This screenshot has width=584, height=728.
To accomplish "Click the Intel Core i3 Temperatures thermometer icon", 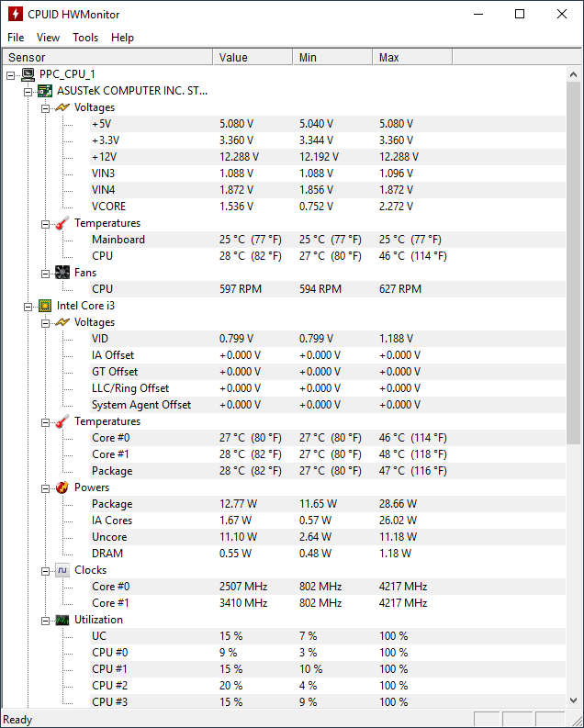I will tap(62, 421).
